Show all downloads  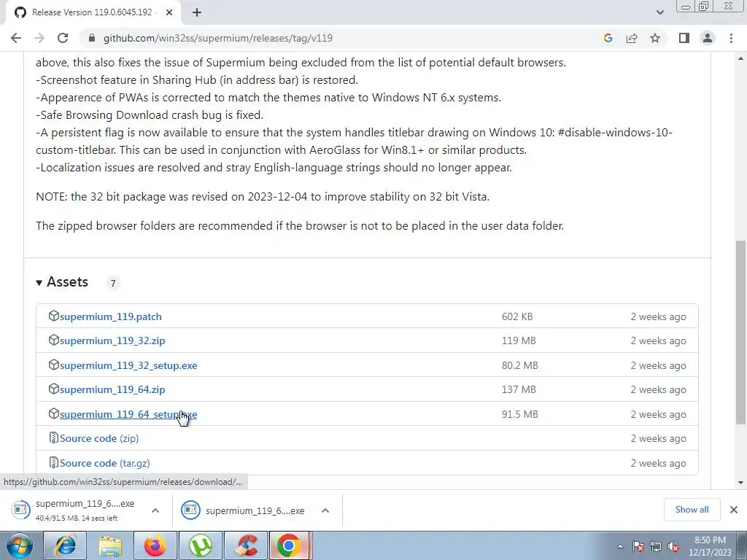692,510
